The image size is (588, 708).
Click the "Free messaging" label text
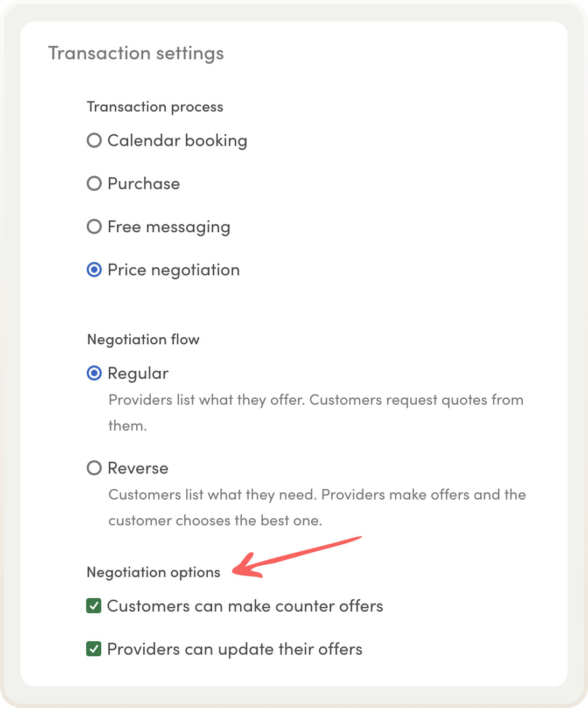[x=169, y=227]
